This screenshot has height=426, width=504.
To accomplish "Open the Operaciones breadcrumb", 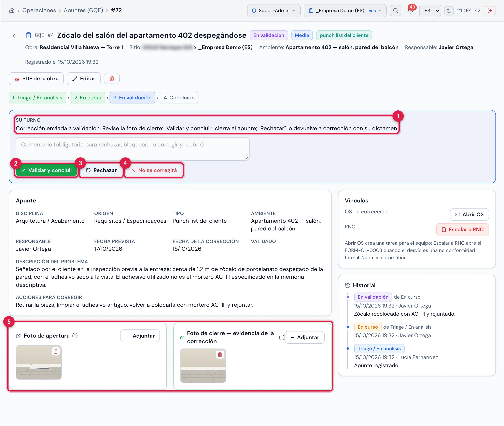I will click(39, 10).
